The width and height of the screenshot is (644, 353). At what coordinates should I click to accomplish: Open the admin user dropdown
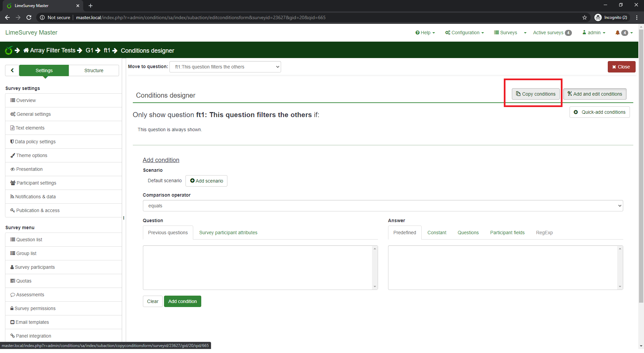pyautogui.click(x=594, y=33)
